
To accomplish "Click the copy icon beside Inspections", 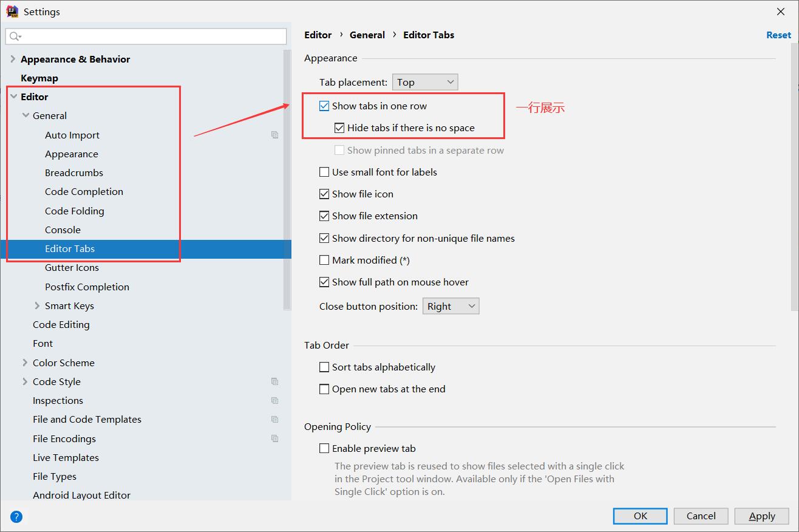I will 275,400.
